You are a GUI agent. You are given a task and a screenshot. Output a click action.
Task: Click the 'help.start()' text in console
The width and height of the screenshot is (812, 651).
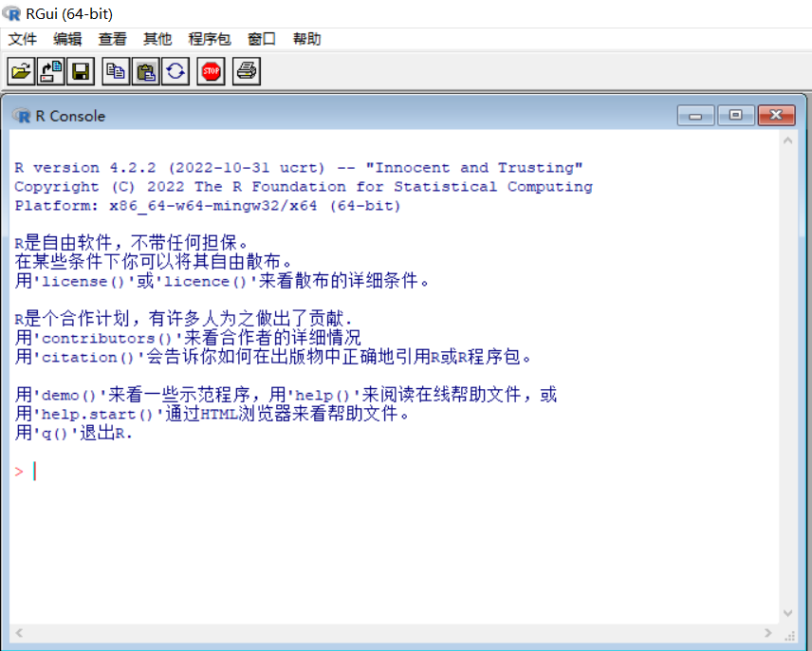[99, 415]
